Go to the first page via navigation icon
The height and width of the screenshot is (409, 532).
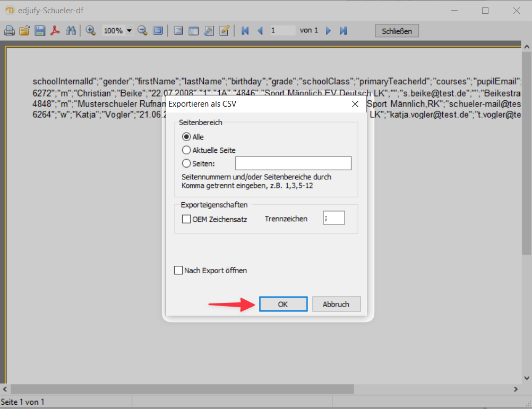245,30
